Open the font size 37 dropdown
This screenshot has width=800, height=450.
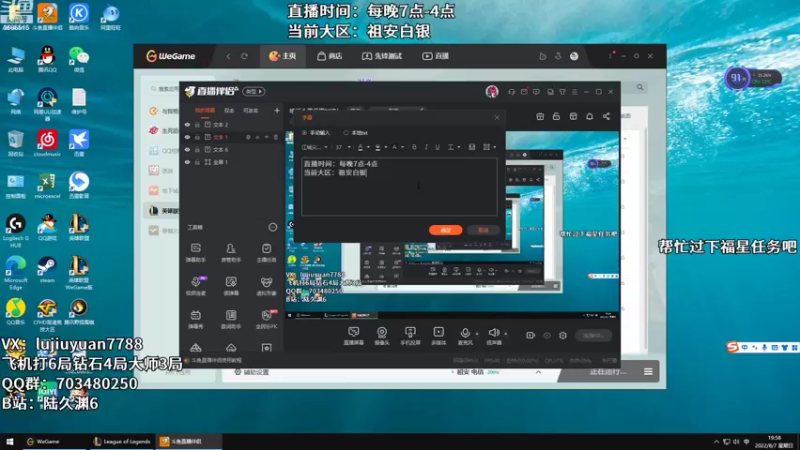coord(342,147)
